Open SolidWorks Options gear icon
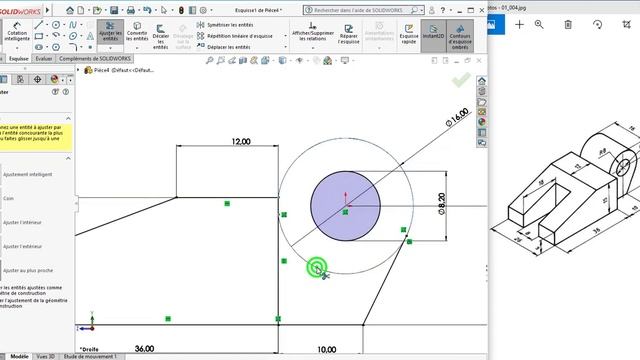The height and width of the screenshot is (360, 640). (x=203, y=10)
